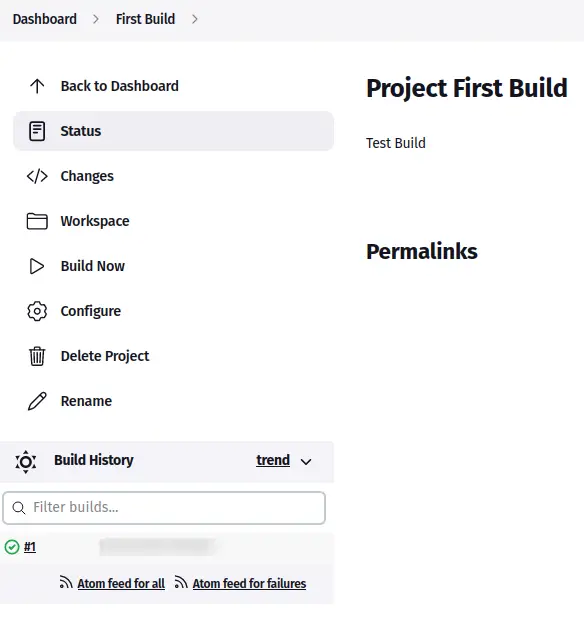Click the Configure gear icon
The width and height of the screenshot is (584, 627).
(37, 311)
